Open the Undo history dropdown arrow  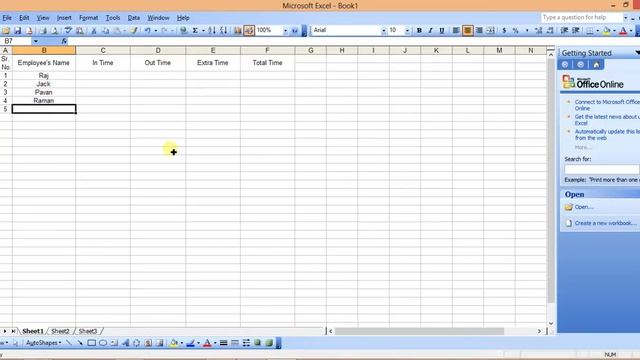coord(156,31)
